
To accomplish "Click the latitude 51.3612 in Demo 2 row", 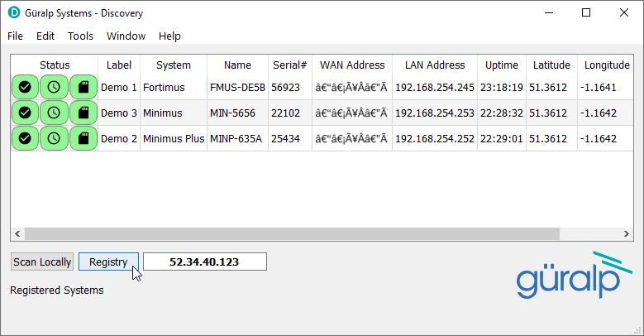I will [x=548, y=138].
